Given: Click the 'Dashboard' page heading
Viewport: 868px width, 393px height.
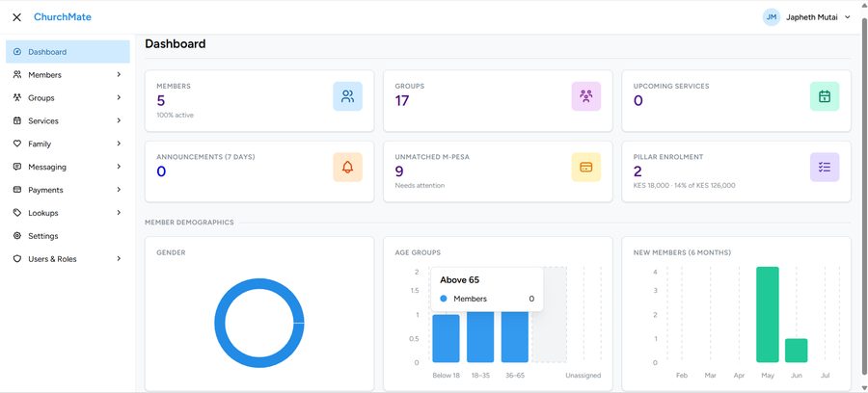Looking at the screenshot, I should pos(176,43).
